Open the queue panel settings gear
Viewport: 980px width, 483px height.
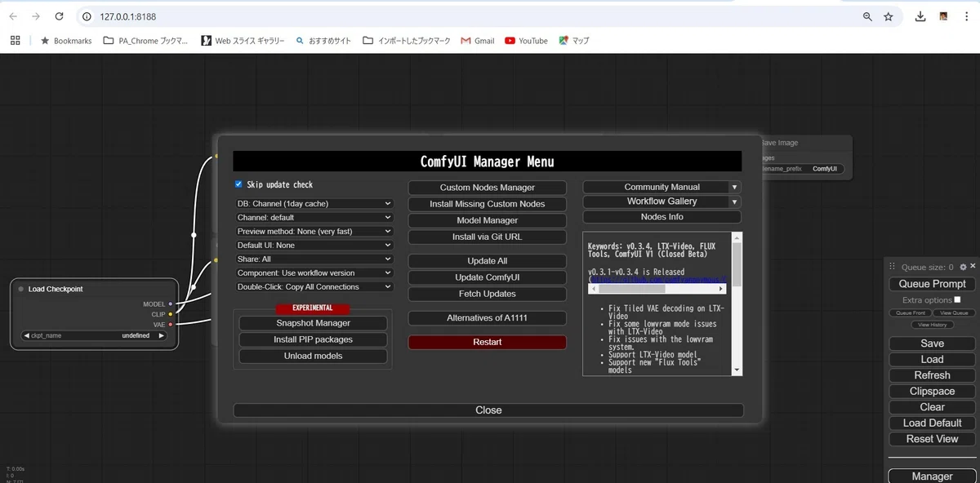(963, 267)
